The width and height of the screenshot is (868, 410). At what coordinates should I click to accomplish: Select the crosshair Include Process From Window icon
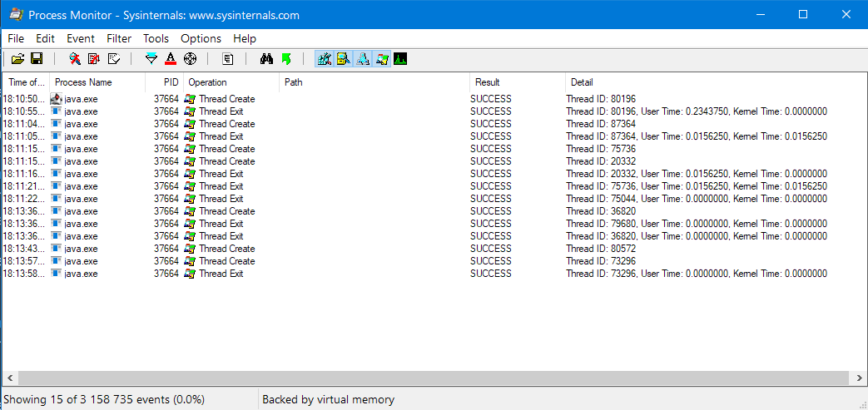[189, 59]
